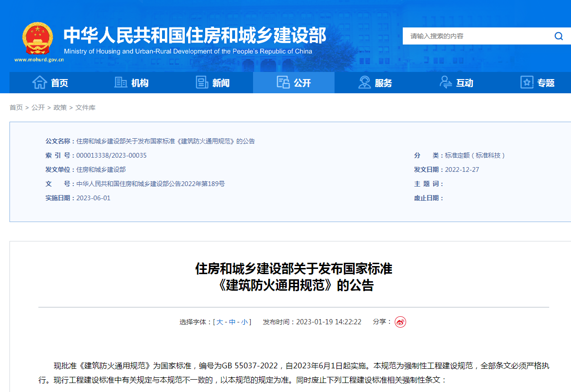Click the newspaper icon beside 新闻
Screen dimensions: 571x392
202,82
